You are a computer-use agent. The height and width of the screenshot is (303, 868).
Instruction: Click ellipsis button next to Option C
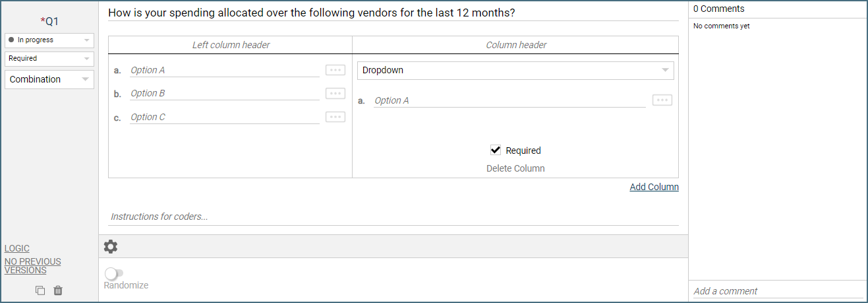click(335, 117)
